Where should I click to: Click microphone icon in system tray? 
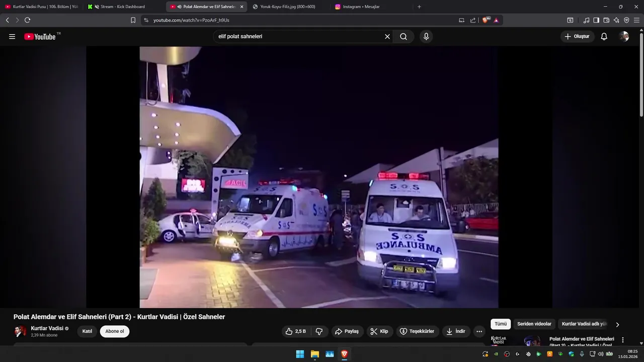click(x=582, y=354)
